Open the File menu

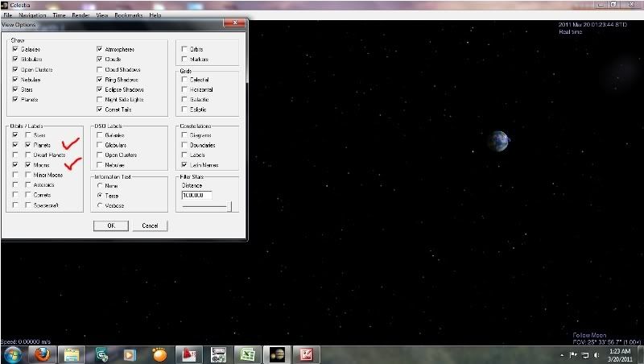[8, 14]
